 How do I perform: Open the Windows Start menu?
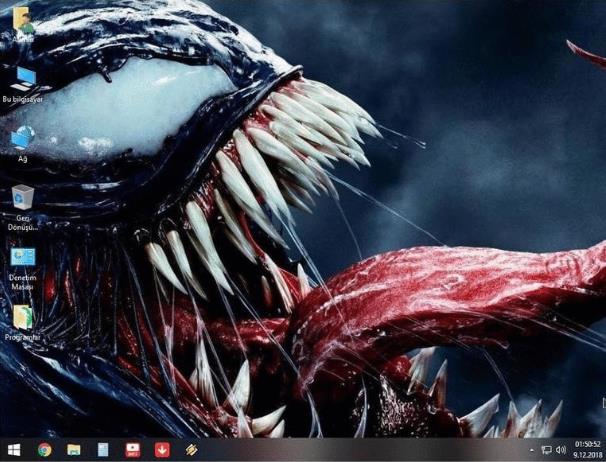pos(14,450)
